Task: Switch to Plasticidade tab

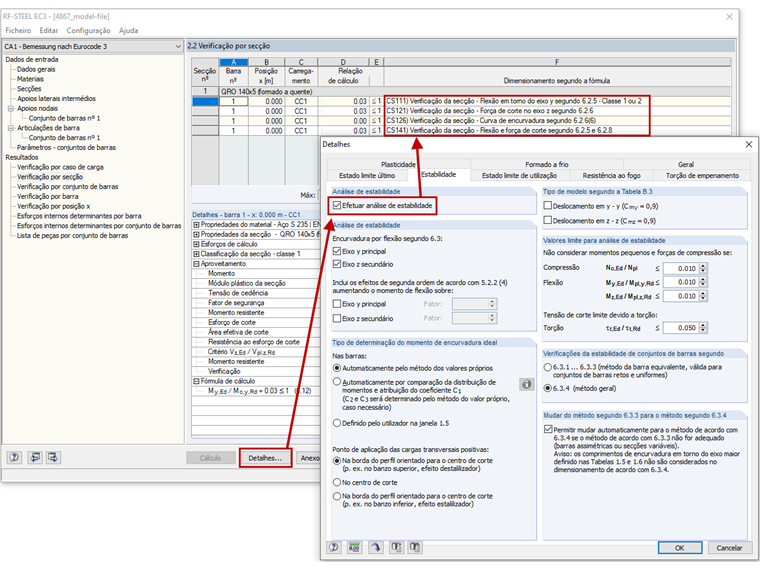Action: tap(398, 164)
